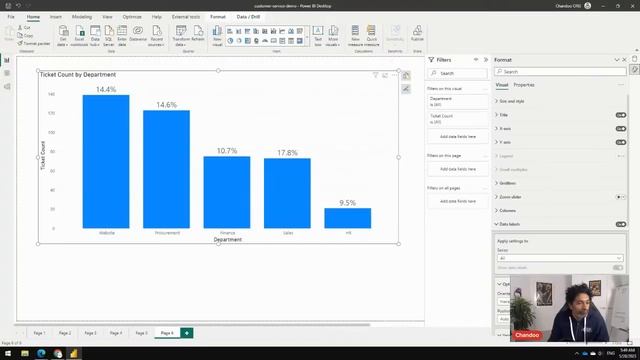Viewport: 640px width, 360px height.
Task: Click the Dataverse icon
Action: 138,33
